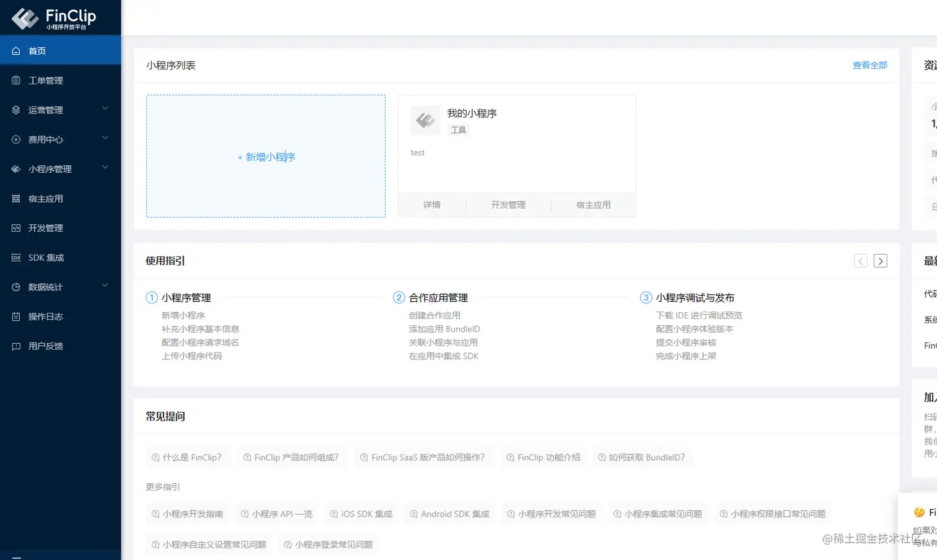Click the 工单管理 list icon
937x560 pixels.
tap(16, 81)
